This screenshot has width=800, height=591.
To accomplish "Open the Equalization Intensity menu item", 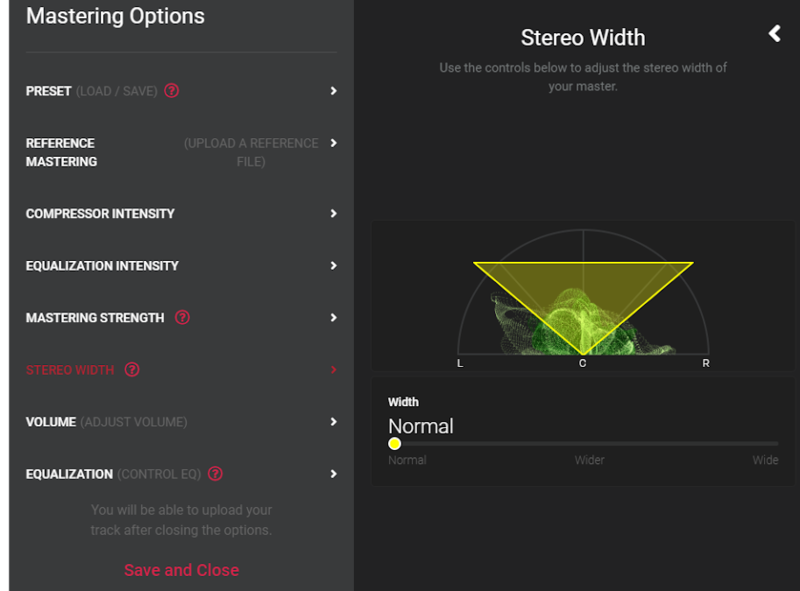I will pyautogui.click(x=102, y=266).
